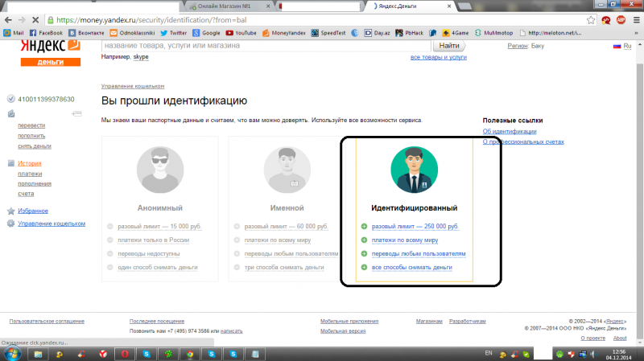Click the green Идентифицированный avatar

[x=414, y=170]
